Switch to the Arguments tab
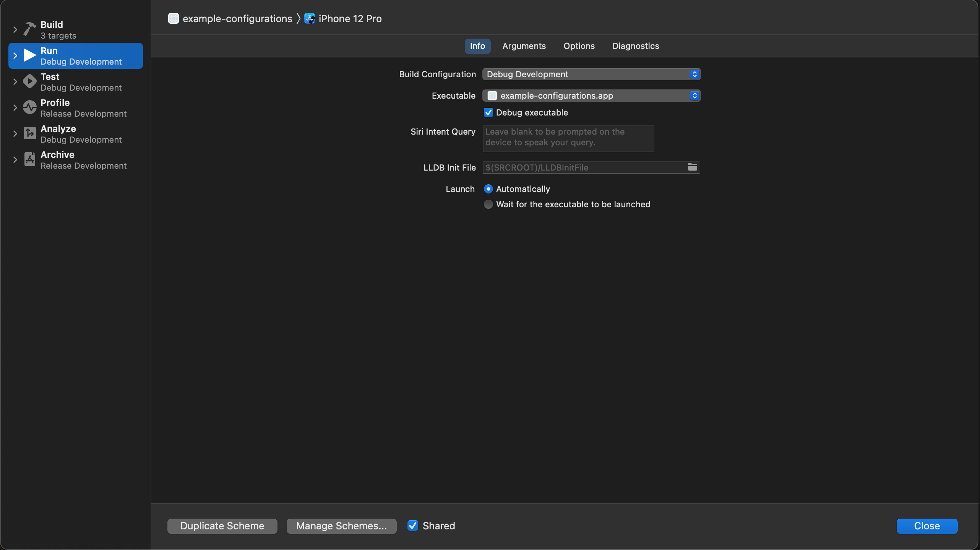This screenshot has width=980, height=550. click(x=524, y=46)
